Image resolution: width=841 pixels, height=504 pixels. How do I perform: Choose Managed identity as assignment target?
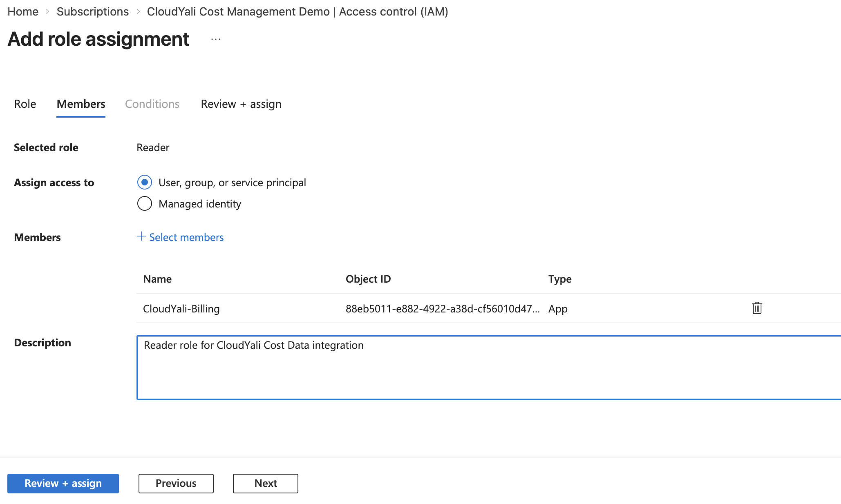144,203
